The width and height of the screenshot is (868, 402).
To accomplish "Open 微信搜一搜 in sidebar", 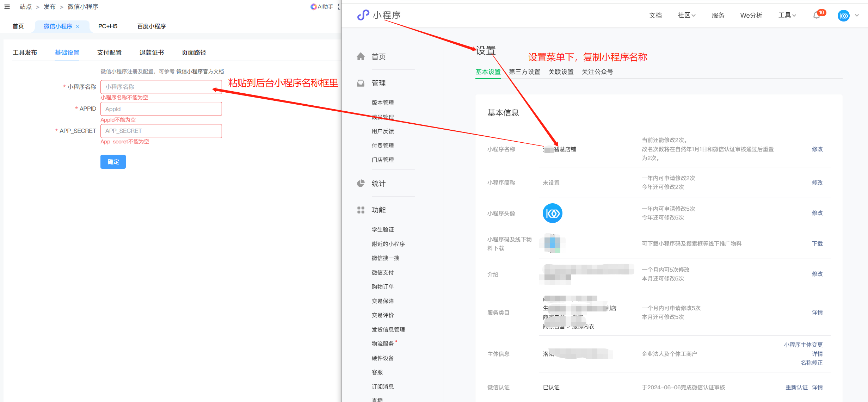I will click(x=386, y=258).
